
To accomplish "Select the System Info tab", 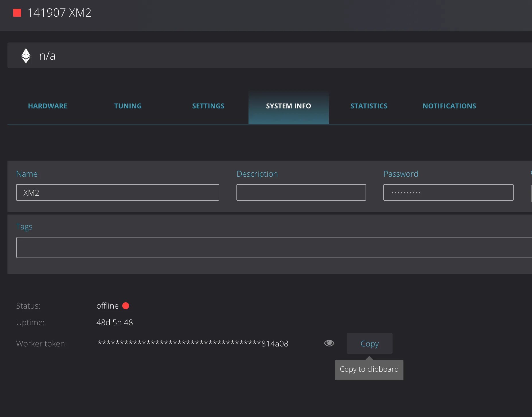I will tap(289, 106).
